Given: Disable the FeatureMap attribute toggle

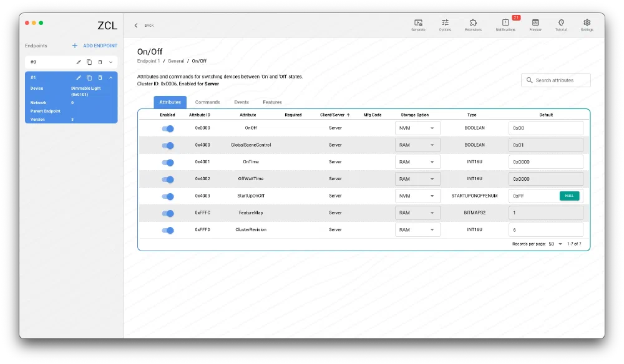Looking at the screenshot, I should pos(167,213).
